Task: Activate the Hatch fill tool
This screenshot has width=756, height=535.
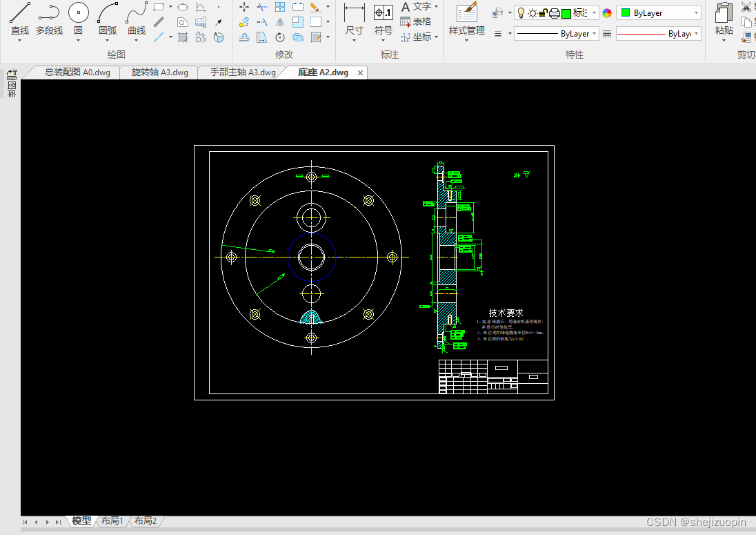Action: point(183,38)
